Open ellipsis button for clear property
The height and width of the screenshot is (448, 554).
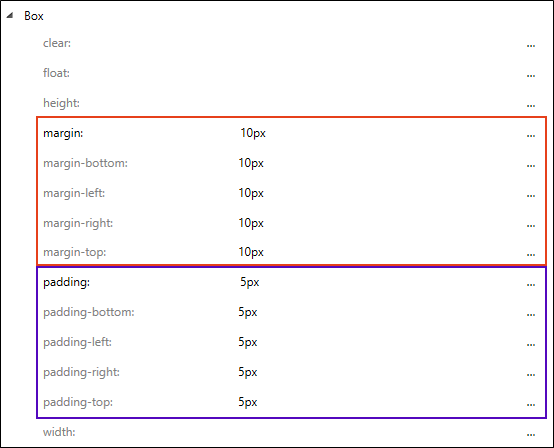pyautogui.click(x=531, y=46)
